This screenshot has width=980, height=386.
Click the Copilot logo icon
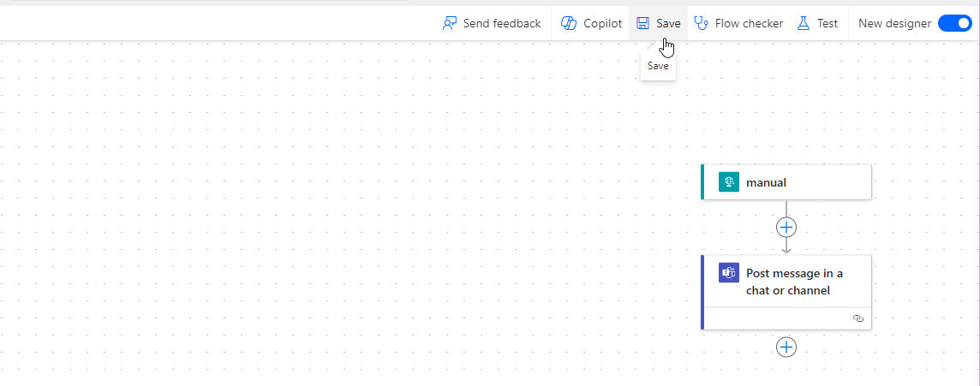click(x=569, y=23)
